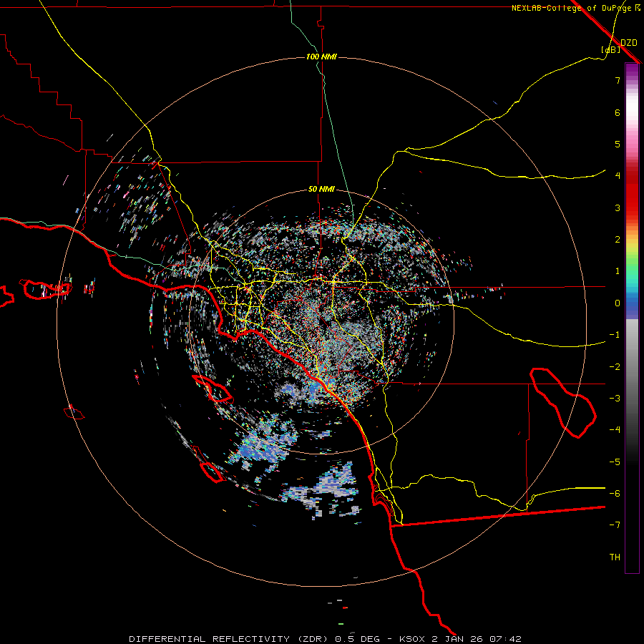The width and height of the screenshot is (644, 644).
Task: Click the 5 value on the color scale
Action: 618,144
